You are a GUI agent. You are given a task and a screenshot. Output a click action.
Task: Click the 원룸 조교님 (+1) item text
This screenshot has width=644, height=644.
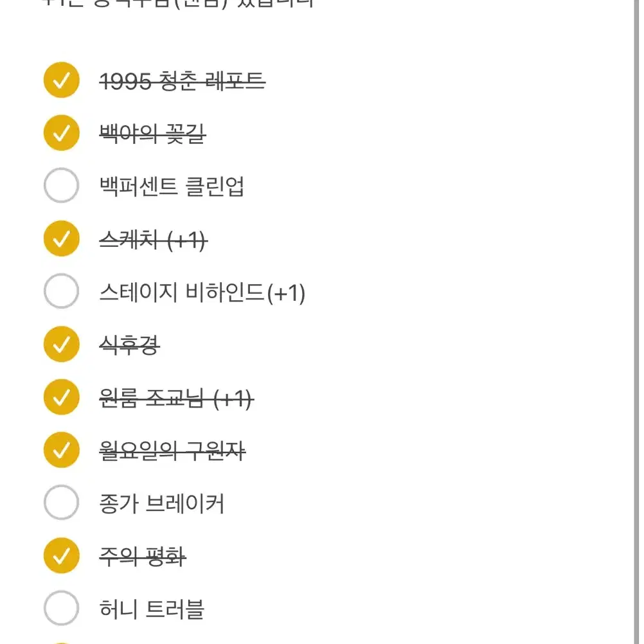pyautogui.click(x=176, y=398)
